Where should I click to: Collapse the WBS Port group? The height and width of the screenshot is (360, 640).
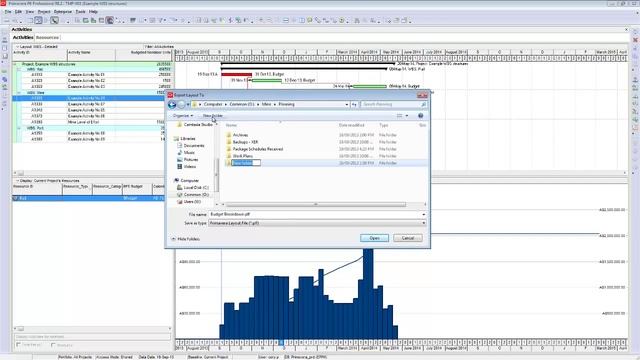tap(19, 128)
